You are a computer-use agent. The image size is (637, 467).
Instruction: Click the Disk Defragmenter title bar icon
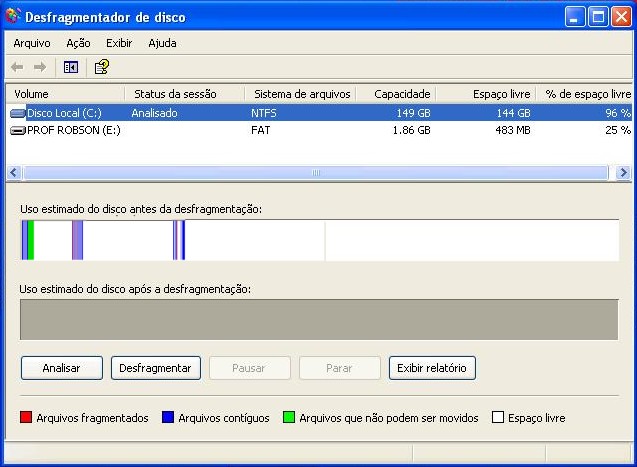[x=12, y=17]
